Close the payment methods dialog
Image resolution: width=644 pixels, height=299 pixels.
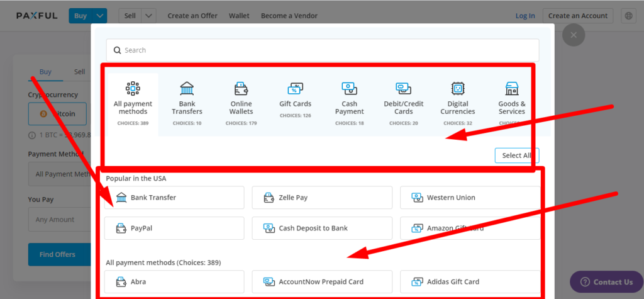click(573, 35)
